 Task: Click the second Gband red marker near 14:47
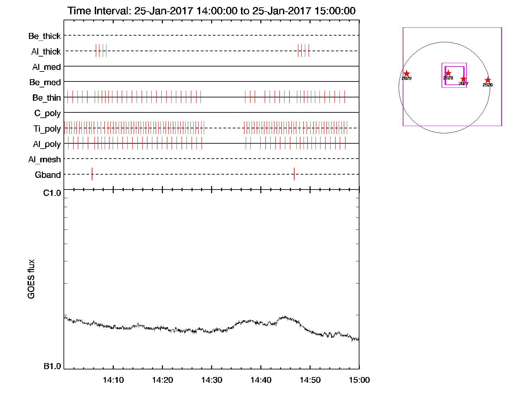(x=294, y=174)
